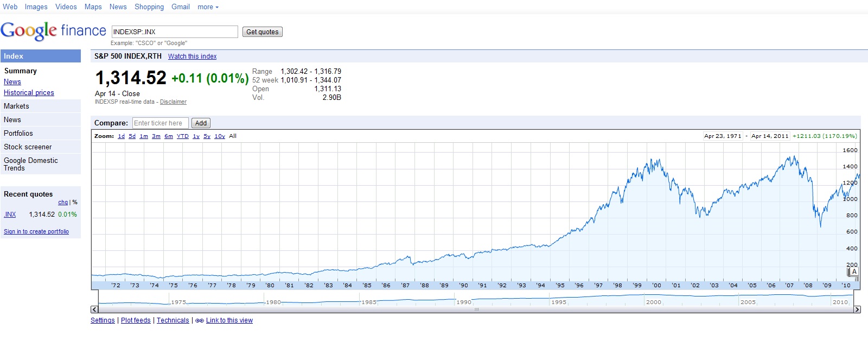Open Stock screener in the sidebar
868x347 pixels.
coord(41,147)
